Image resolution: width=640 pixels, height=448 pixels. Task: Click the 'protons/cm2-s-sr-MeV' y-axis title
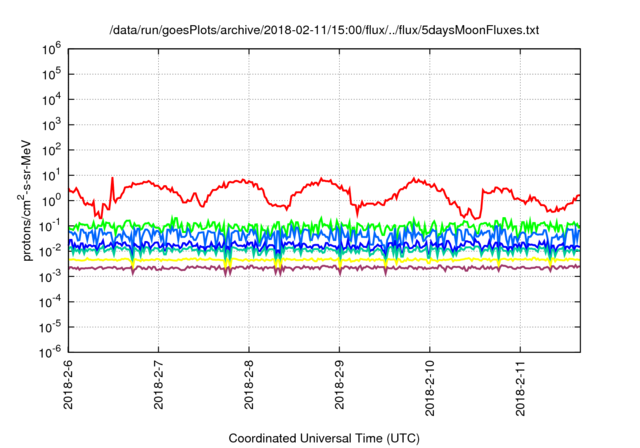click(x=24, y=201)
